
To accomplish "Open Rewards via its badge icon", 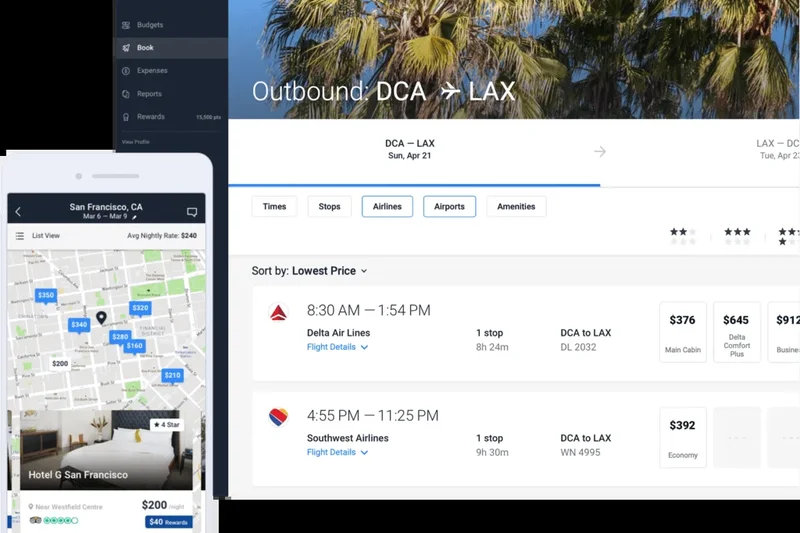I will tap(125, 117).
